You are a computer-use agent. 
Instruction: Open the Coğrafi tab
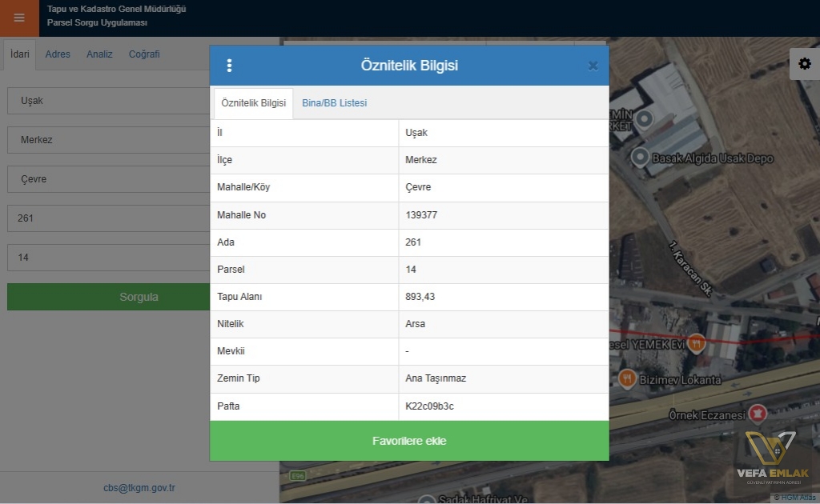[x=144, y=54]
